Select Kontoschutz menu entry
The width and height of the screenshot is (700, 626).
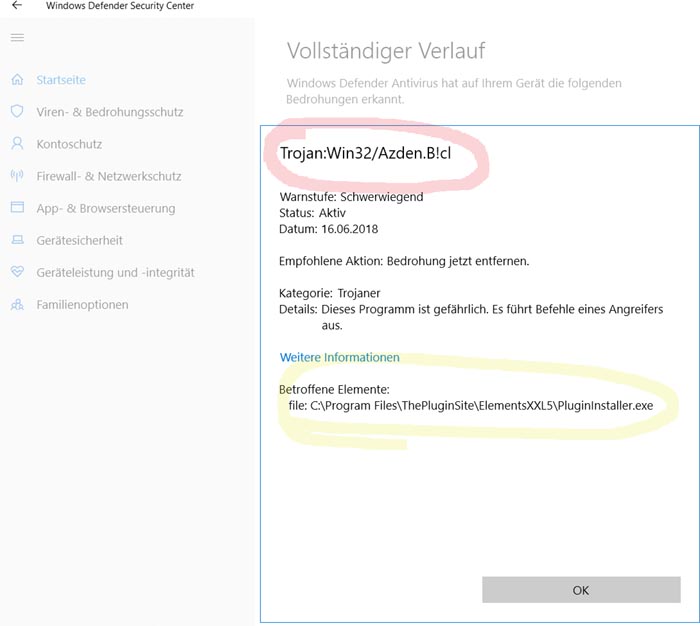[69, 144]
